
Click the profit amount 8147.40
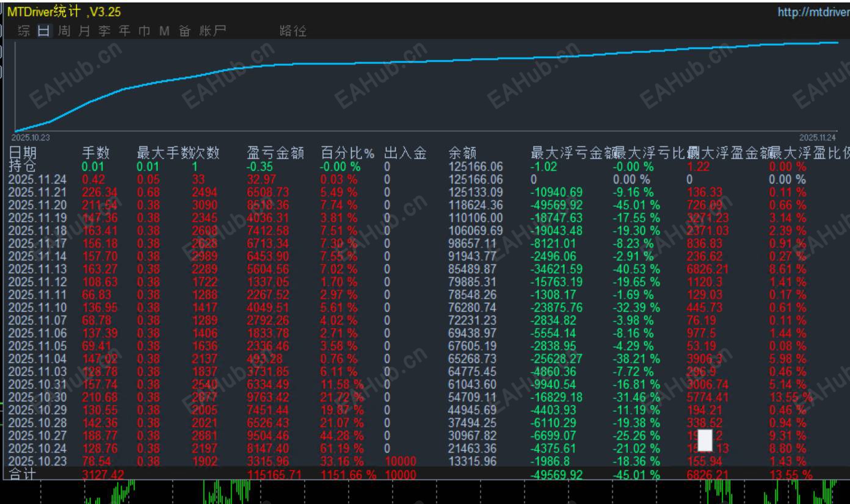pos(268,448)
